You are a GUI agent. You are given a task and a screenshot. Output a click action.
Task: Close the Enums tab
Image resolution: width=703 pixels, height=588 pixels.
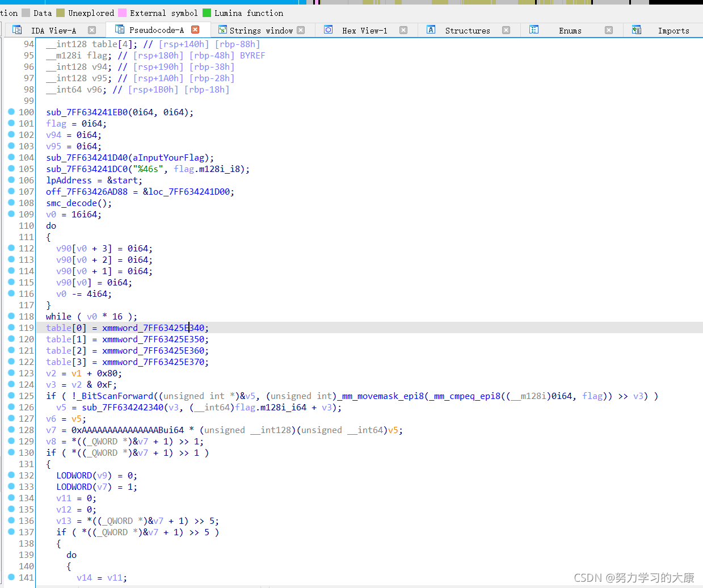tap(609, 30)
